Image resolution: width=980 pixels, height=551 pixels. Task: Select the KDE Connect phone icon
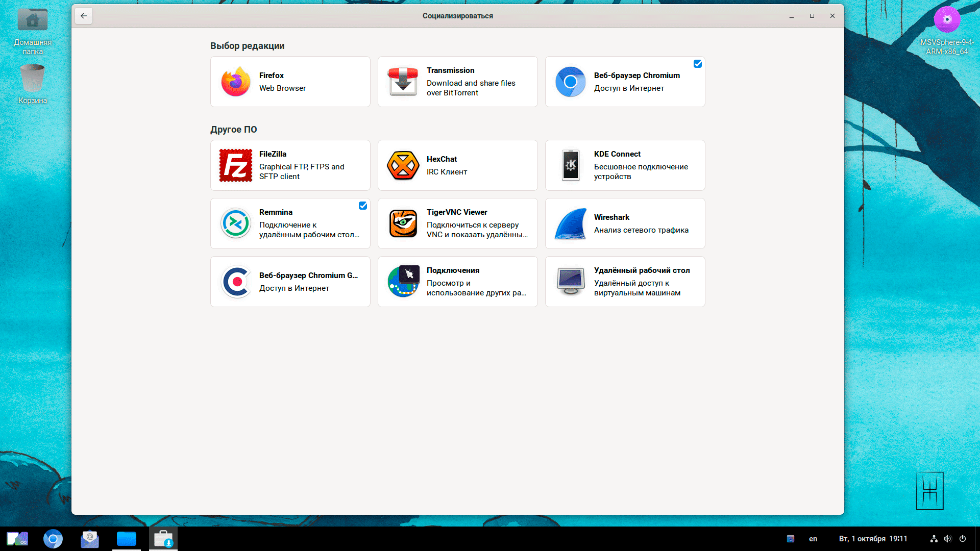pyautogui.click(x=571, y=165)
